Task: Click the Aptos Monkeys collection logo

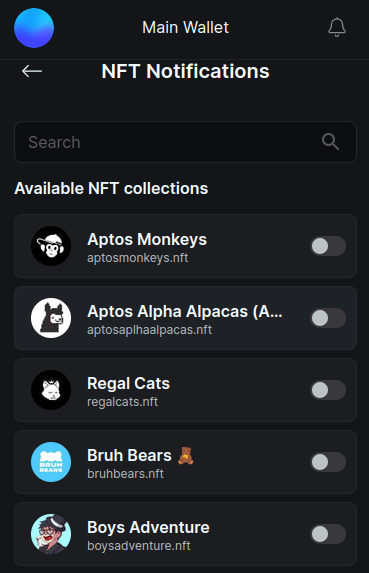Action: pyautogui.click(x=51, y=246)
